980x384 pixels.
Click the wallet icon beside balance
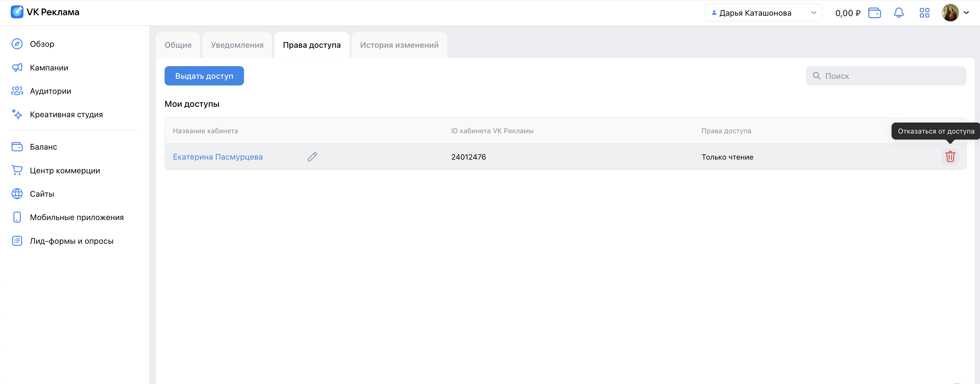(874, 13)
